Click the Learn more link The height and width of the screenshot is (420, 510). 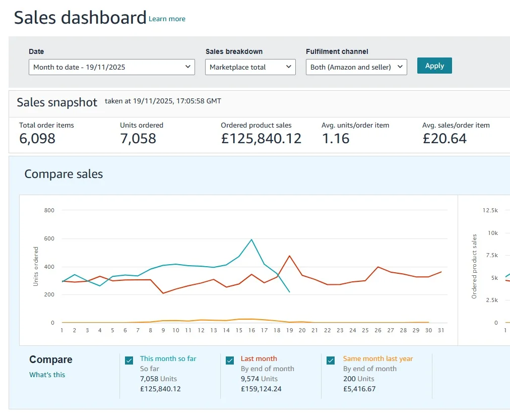point(167,19)
